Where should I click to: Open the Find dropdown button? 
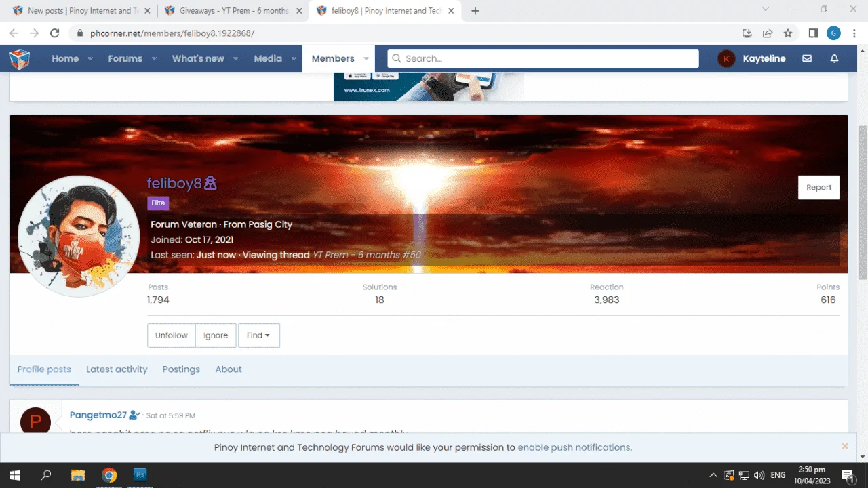click(259, 335)
